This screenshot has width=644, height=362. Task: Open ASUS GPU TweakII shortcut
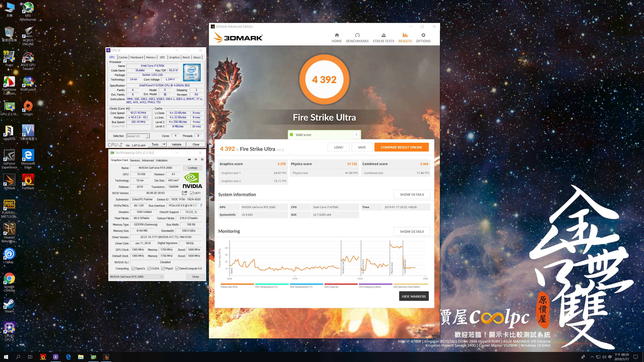coord(28,61)
